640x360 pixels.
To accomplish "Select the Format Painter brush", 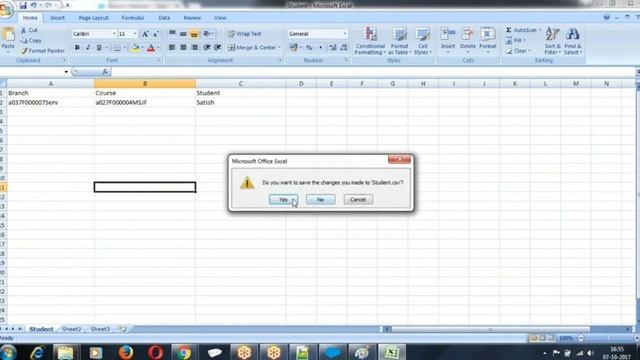I will (24, 51).
